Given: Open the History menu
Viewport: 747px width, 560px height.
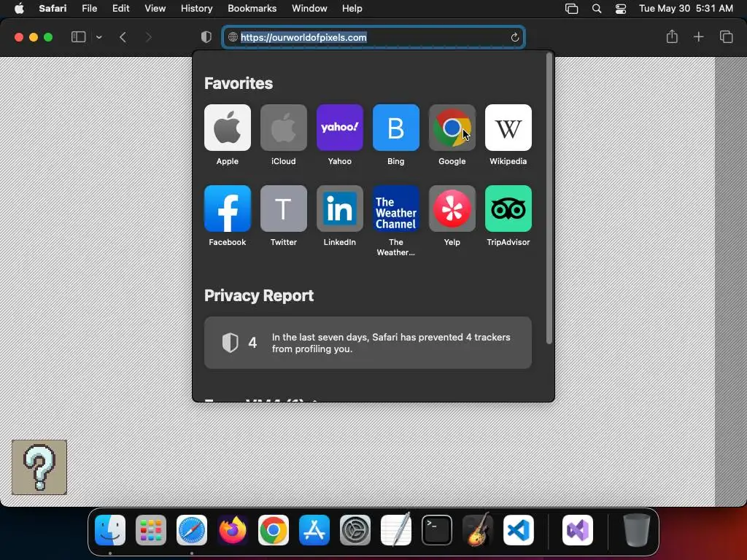Looking at the screenshot, I should (x=196, y=9).
